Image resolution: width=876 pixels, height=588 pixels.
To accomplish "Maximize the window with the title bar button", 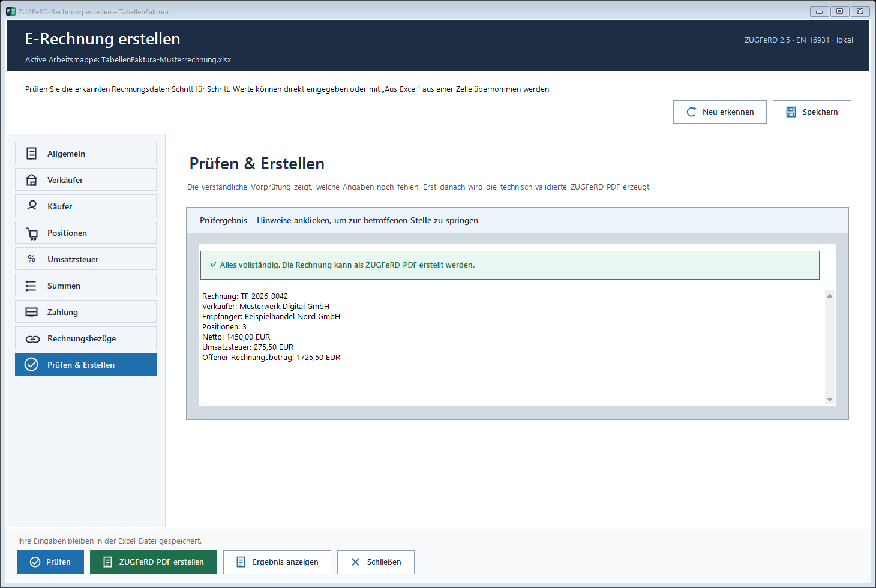I will click(839, 11).
